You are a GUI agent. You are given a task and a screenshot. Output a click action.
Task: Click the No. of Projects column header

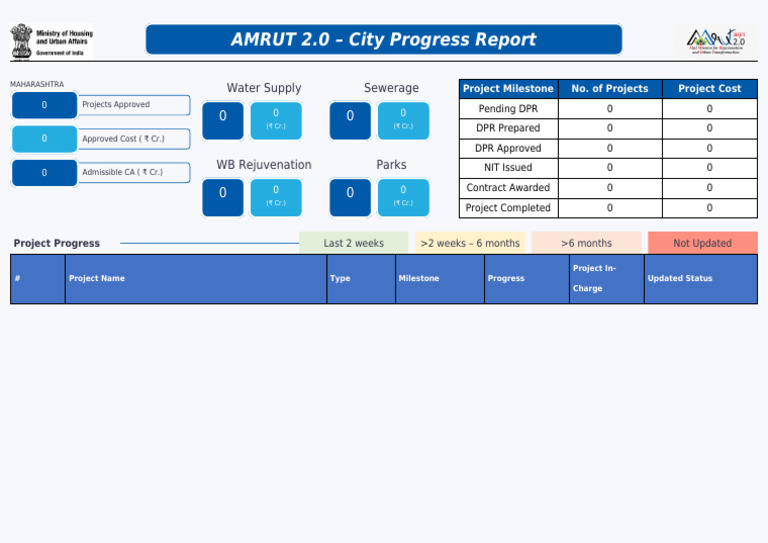click(x=610, y=89)
